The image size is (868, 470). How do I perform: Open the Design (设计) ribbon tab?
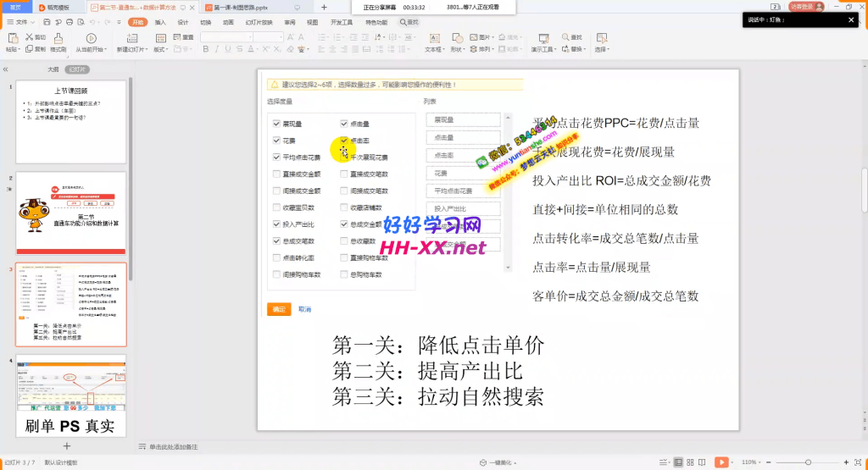pyautogui.click(x=183, y=23)
